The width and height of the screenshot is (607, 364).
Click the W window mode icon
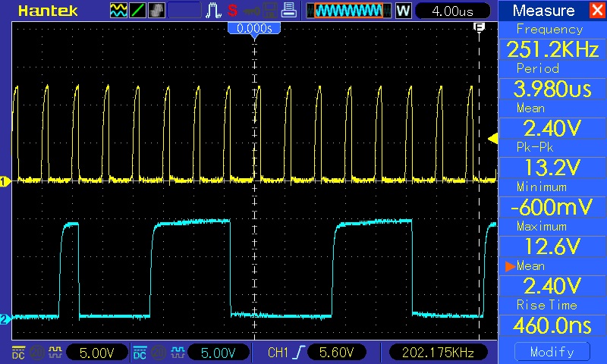pyautogui.click(x=403, y=11)
